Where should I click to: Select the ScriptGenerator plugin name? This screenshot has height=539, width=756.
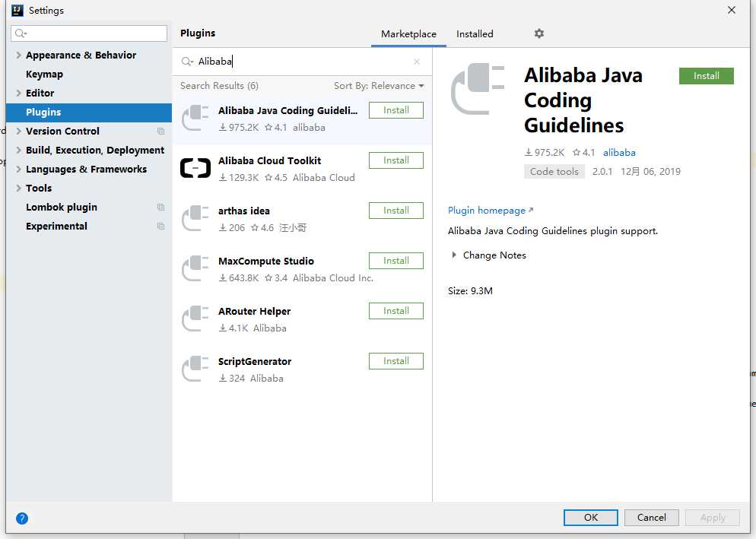(255, 362)
